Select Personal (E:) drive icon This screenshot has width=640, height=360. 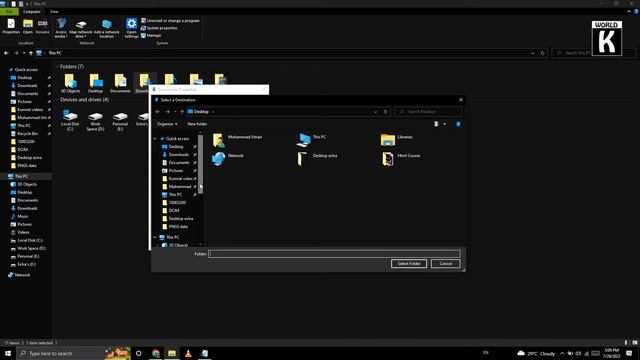pos(120,121)
